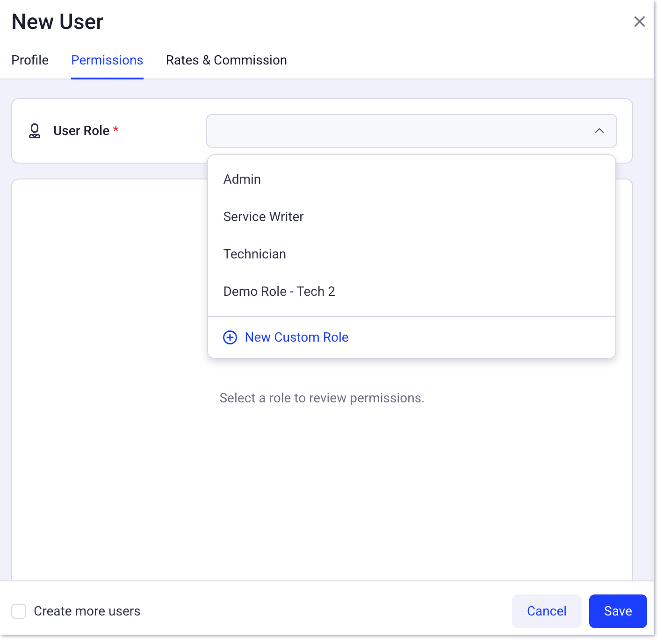
Task: Open New Custom Role link
Action: [x=296, y=337]
